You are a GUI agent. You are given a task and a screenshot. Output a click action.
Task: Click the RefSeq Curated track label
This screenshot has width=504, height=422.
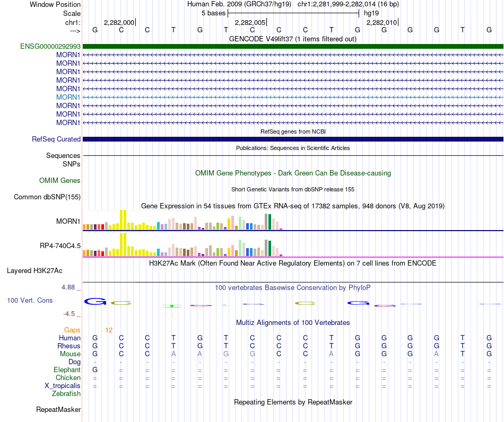pos(56,139)
